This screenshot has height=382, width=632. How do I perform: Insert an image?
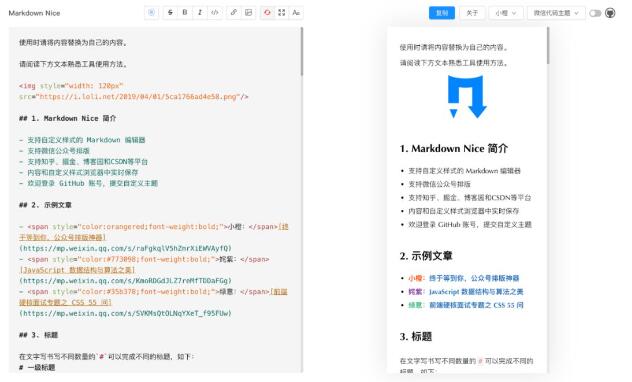tap(248, 12)
